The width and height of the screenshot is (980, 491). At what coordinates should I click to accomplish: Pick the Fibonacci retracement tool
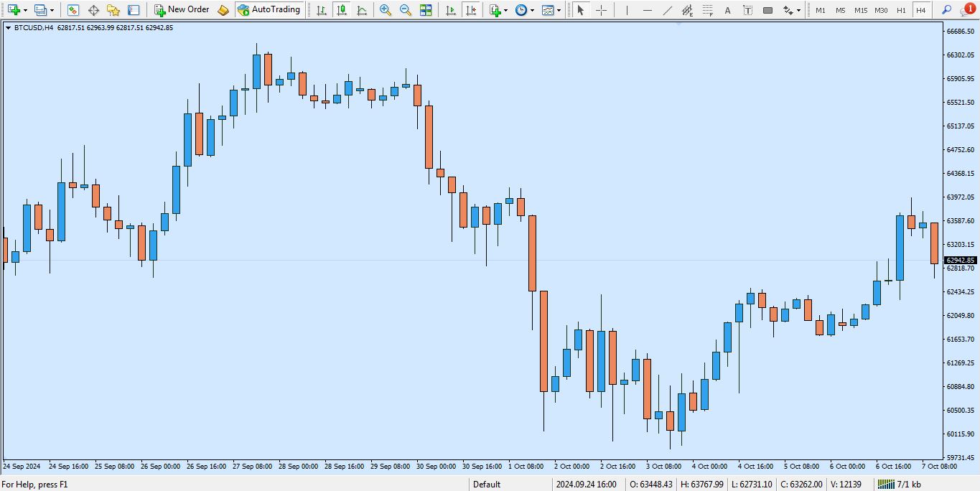[707, 10]
